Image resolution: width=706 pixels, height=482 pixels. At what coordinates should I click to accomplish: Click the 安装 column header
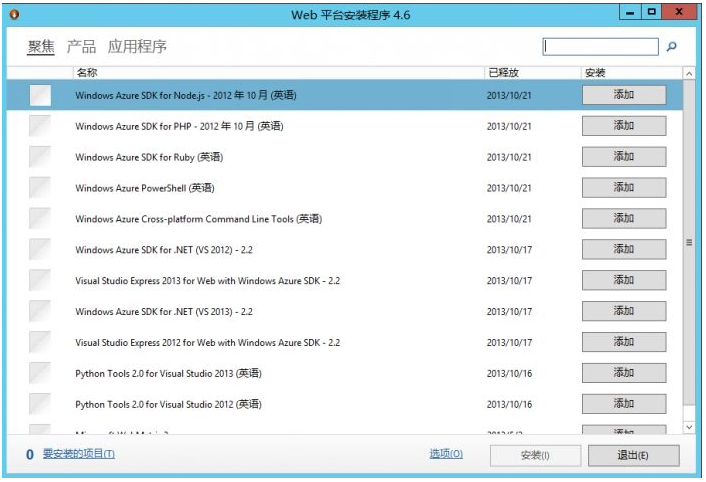631,72
